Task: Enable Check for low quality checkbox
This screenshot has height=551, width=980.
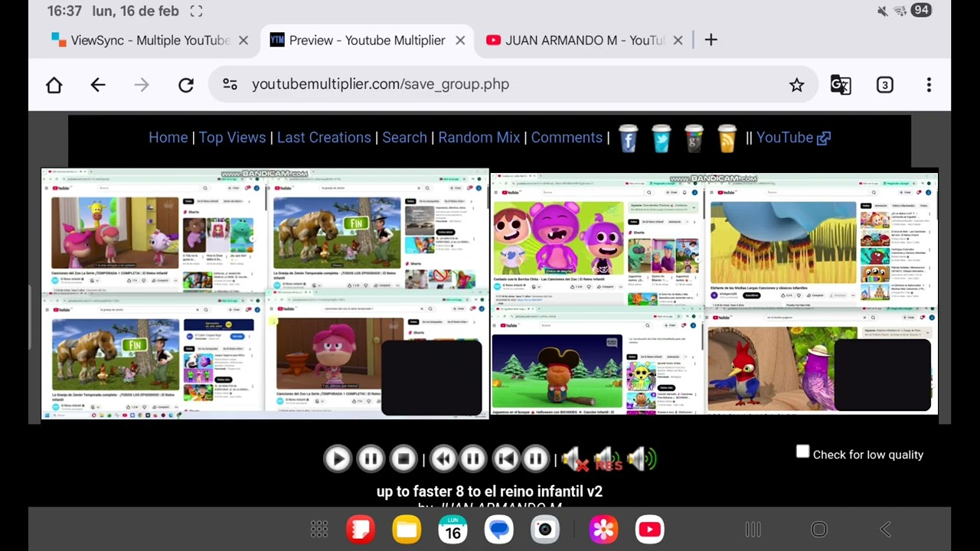Action: coord(802,452)
